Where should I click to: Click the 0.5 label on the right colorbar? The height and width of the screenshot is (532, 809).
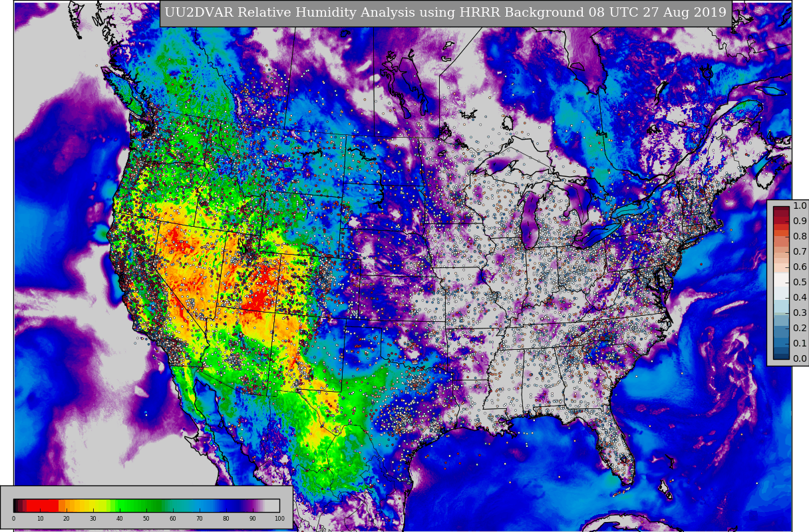pyautogui.click(x=800, y=283)
